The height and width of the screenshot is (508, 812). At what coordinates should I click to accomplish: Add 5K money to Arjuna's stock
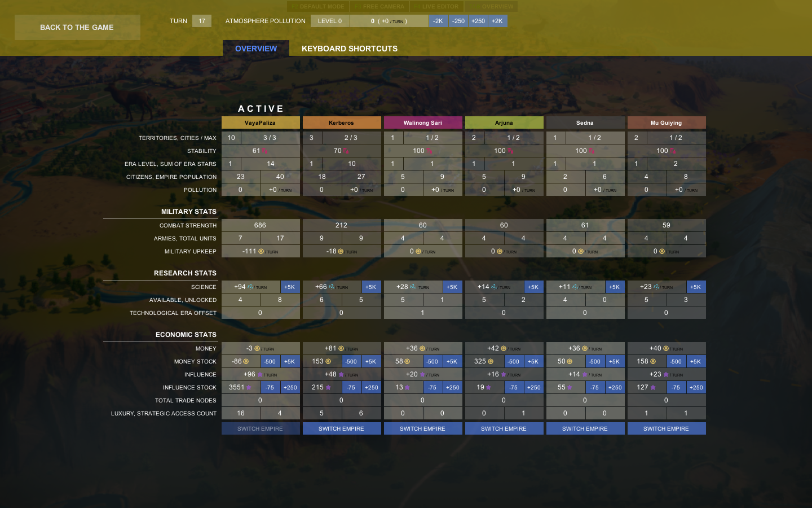click(533, 361)
